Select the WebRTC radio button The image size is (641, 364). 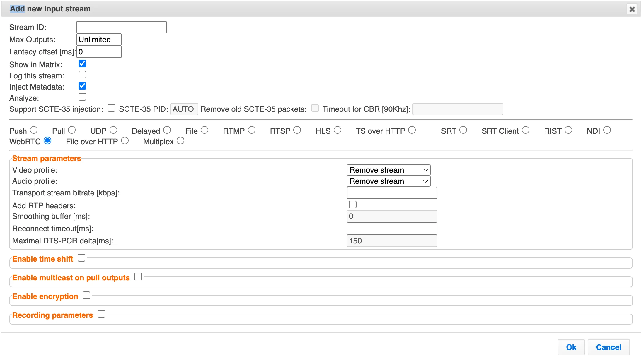click(47, 141)
